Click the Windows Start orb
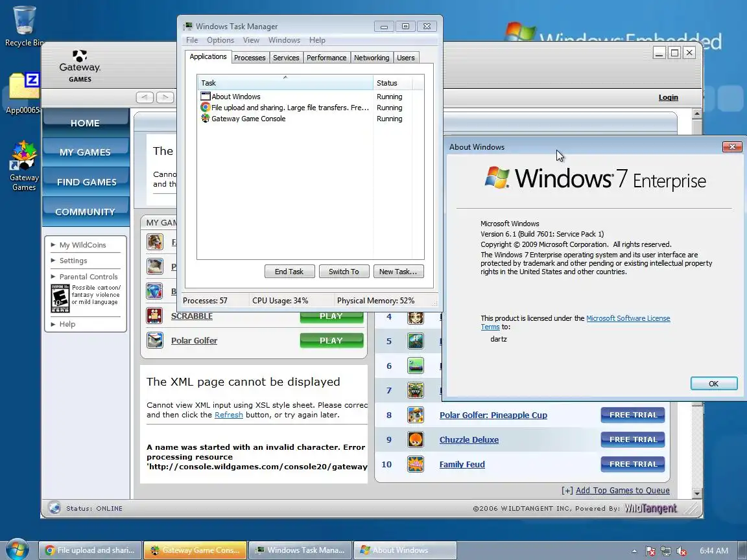The width and height of the screenshot is (747, 560). tap(17, 550)
